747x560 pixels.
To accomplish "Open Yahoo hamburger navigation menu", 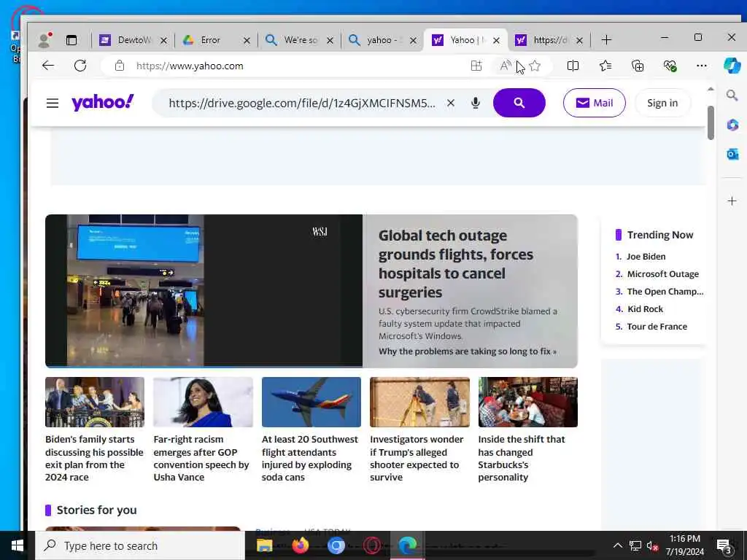I will [x=53, y=103].
